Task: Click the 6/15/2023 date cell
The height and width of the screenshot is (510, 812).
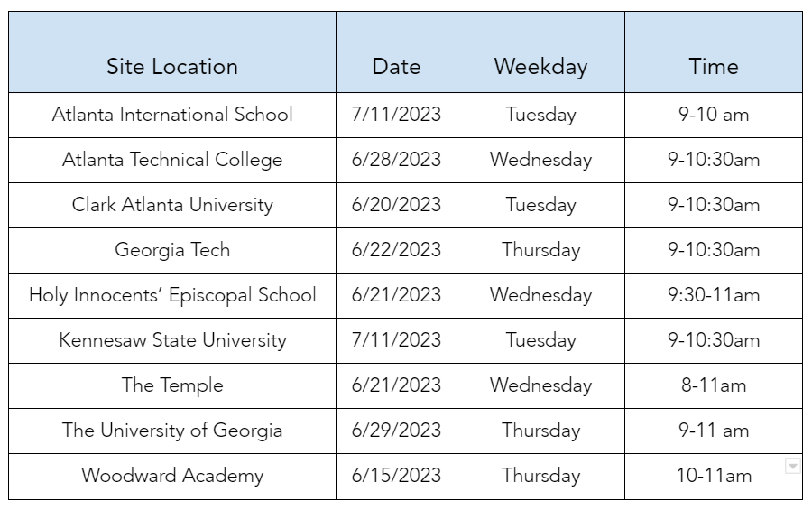Action: tap(396, 476)
